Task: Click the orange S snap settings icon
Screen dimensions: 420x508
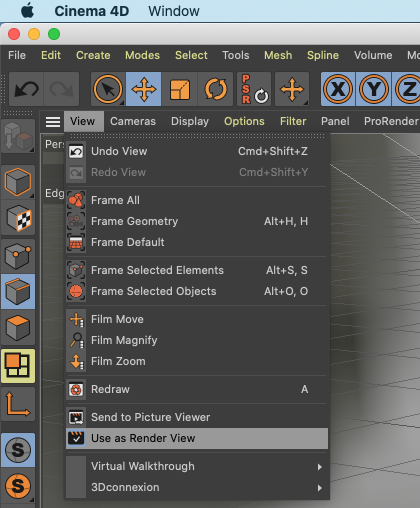Action: (18, 486)
